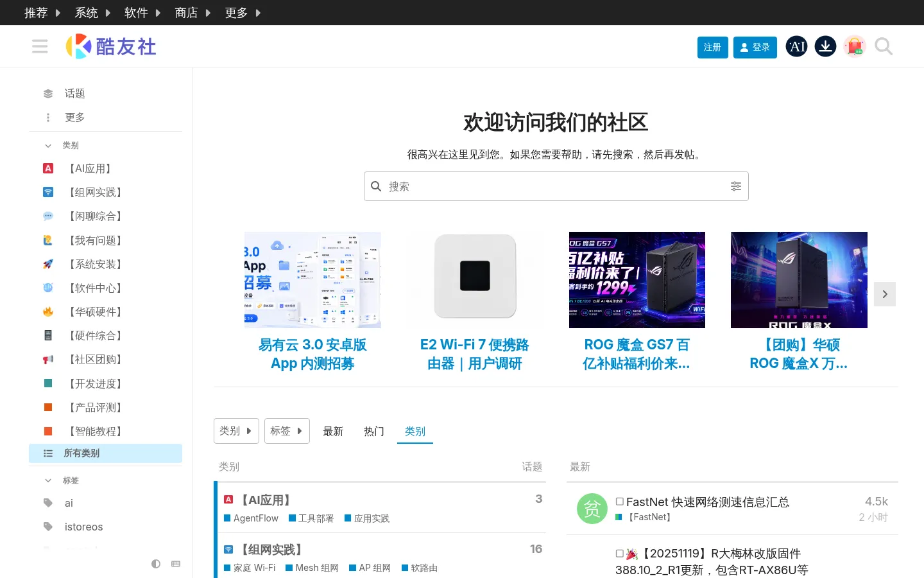The width and height of the screenshot is (924, 578).
Task: Toggle the sidebar with the hamburger icon
Action: pyautogui.click(x=40, y=46)
